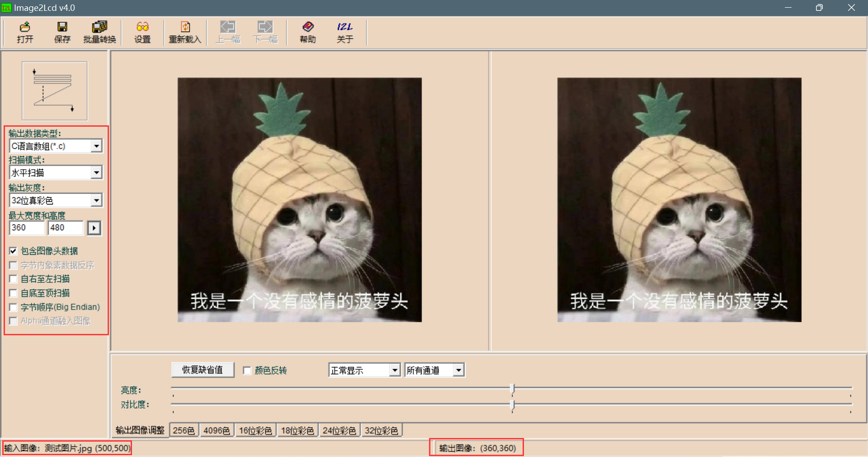Select the 256色 tab
Viewport: 868px width, 457px height.
(184, 430)
